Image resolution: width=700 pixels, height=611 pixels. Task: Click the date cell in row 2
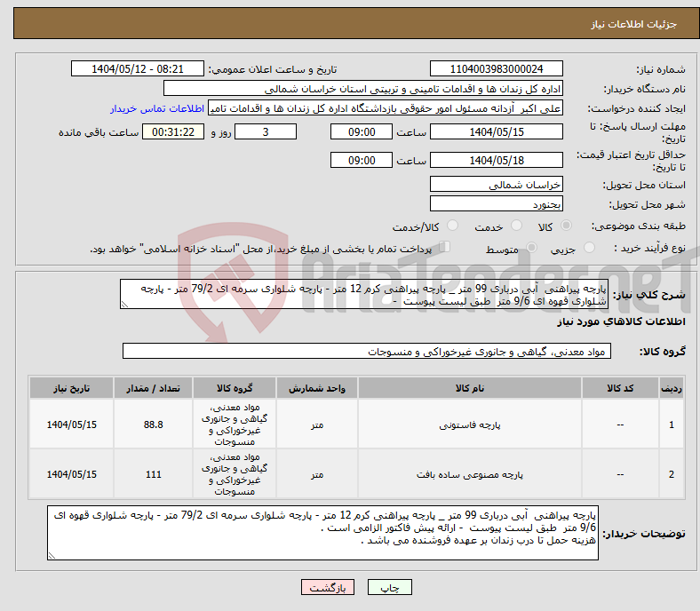[x=71, y=474]
